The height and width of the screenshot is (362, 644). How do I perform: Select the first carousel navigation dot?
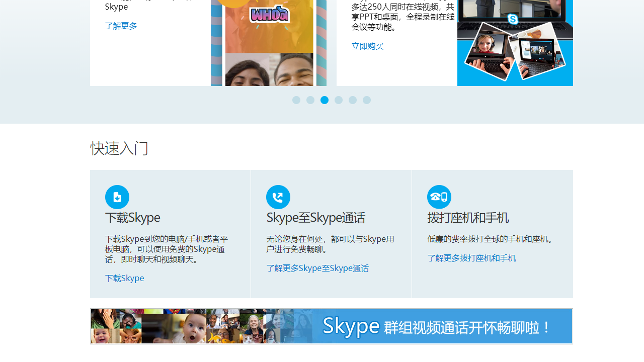tap(296, 100)
